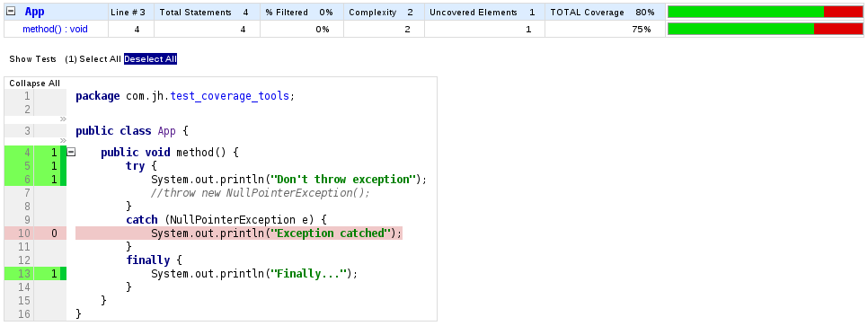Viewport: 868px width, 326px height.
Task: Click the method() coverage bar
Action: pos(766,29)
